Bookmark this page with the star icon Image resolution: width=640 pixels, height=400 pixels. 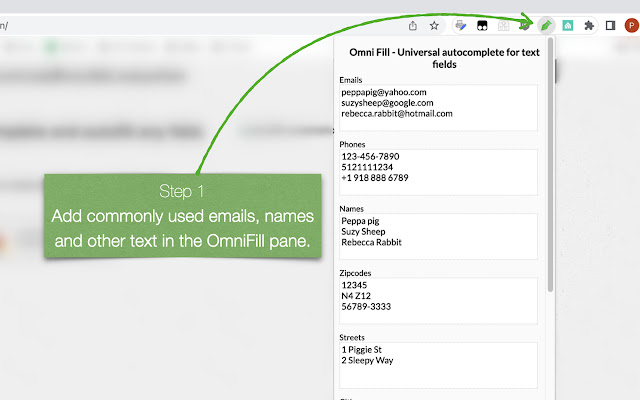pyautogui.click(x=434, y=26)
